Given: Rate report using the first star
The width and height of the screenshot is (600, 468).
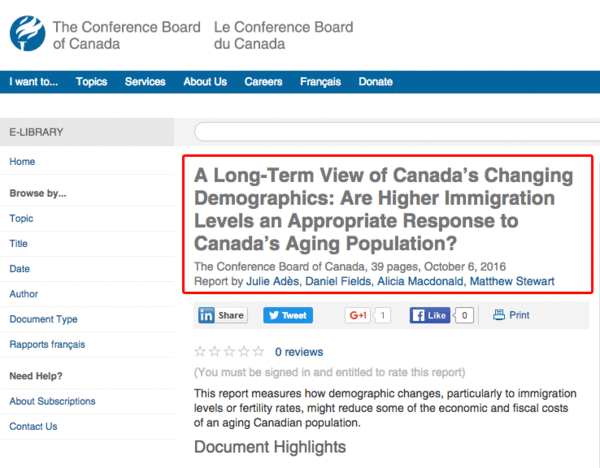Looking at the screenshot, I should point(200,352).
